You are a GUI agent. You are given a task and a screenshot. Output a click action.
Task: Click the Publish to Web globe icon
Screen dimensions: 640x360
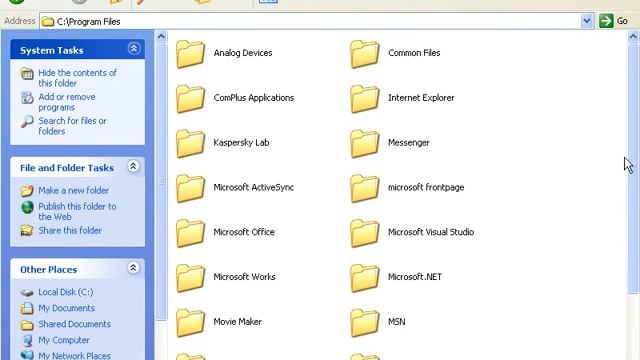click(x=27, y=207)
